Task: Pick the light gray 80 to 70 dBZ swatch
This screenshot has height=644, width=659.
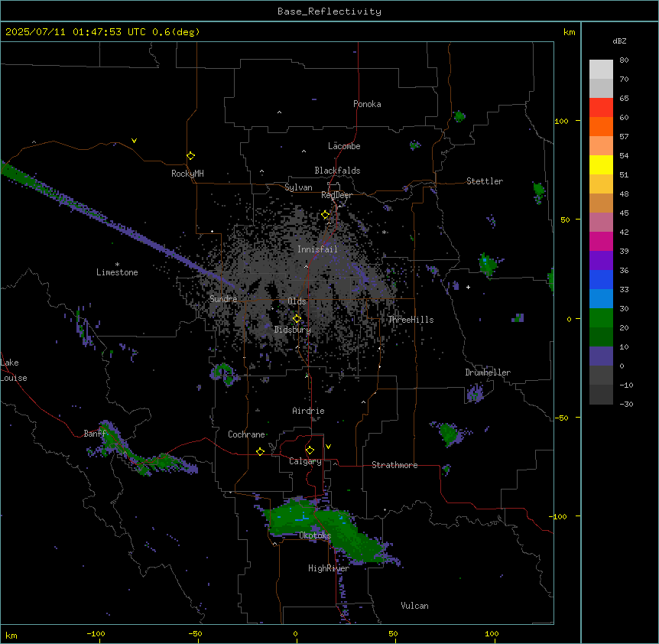Action: click(x=601, y=69)
